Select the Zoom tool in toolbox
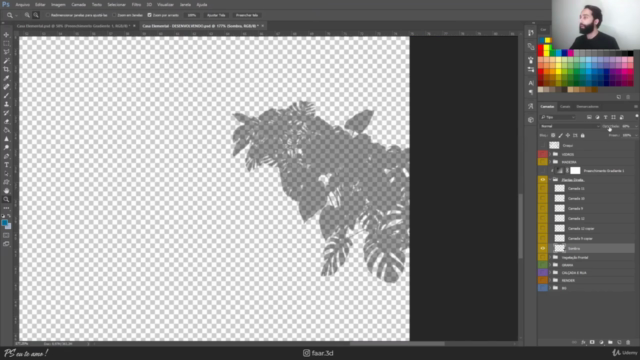Viewport: 640px width, 360px height. [7, 199]
